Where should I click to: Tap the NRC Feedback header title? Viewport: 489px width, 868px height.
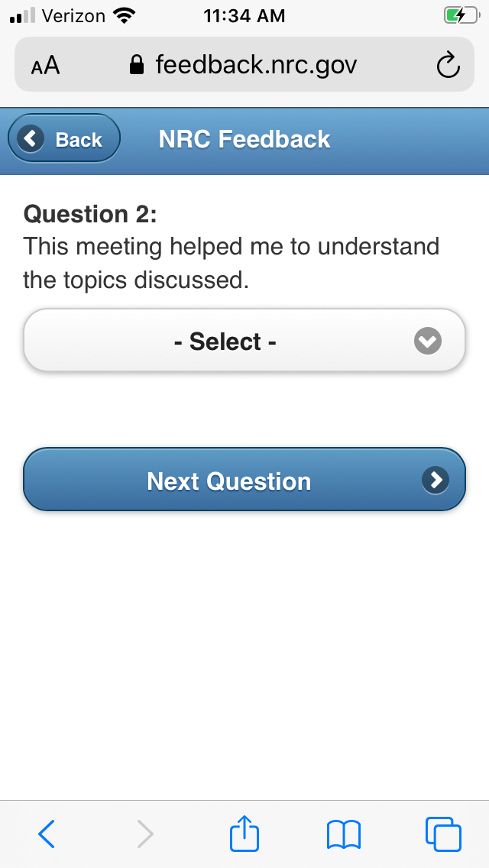[244, 139]
